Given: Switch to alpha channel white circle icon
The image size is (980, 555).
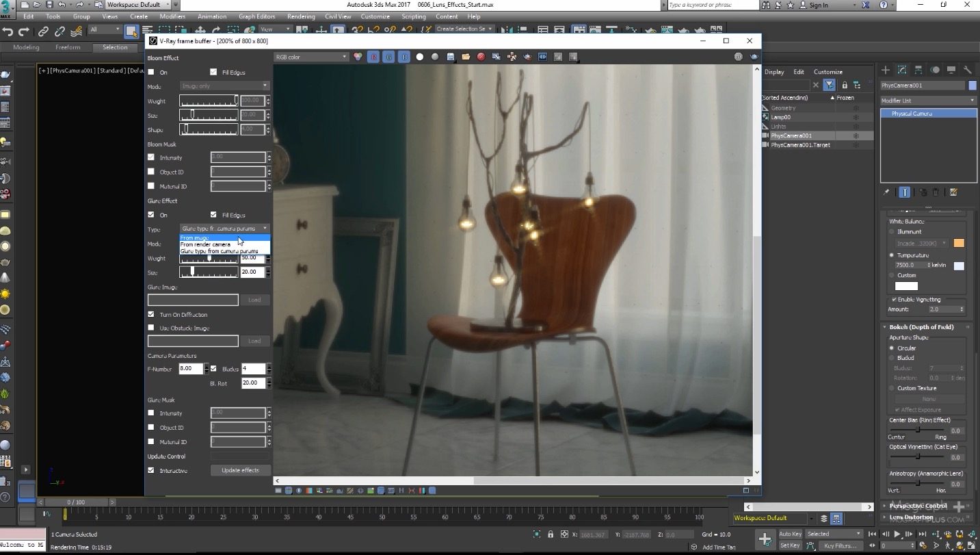Looking at the screenshot, I should pyautogui.click(x=419, y=57).
